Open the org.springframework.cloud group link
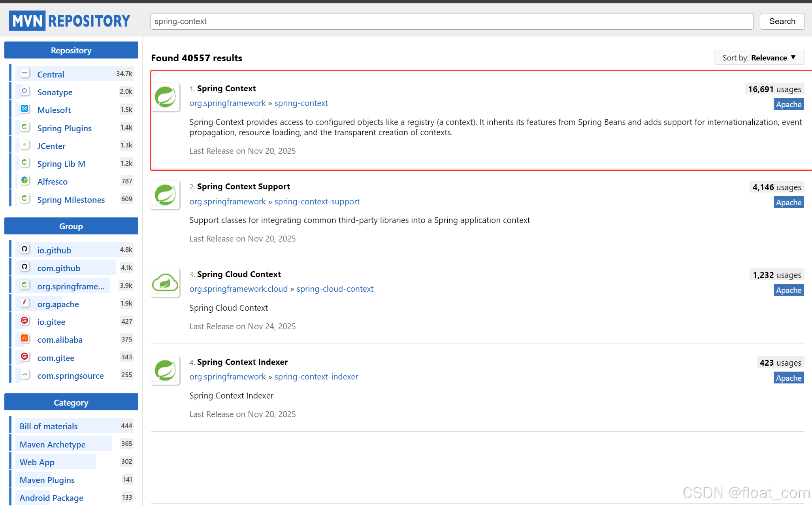Screen dimensions: 812x506 [x=239, y=289]
